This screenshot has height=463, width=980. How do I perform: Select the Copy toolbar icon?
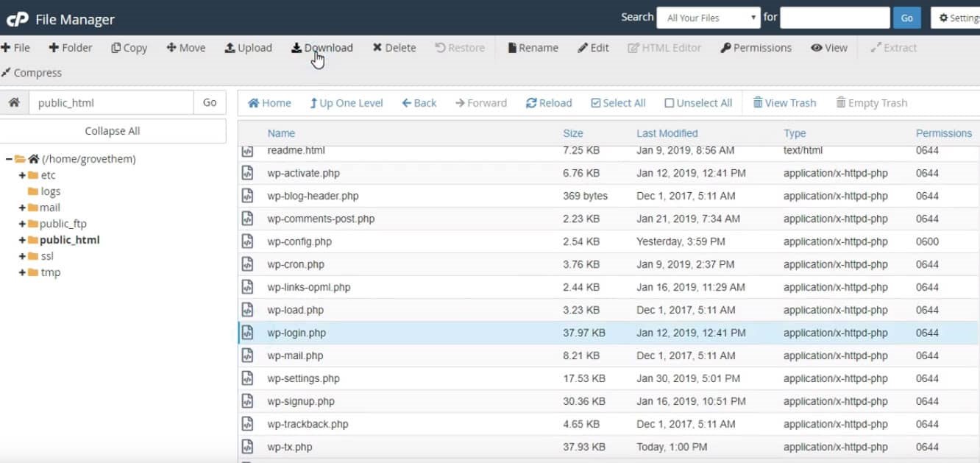click(129, 47)
